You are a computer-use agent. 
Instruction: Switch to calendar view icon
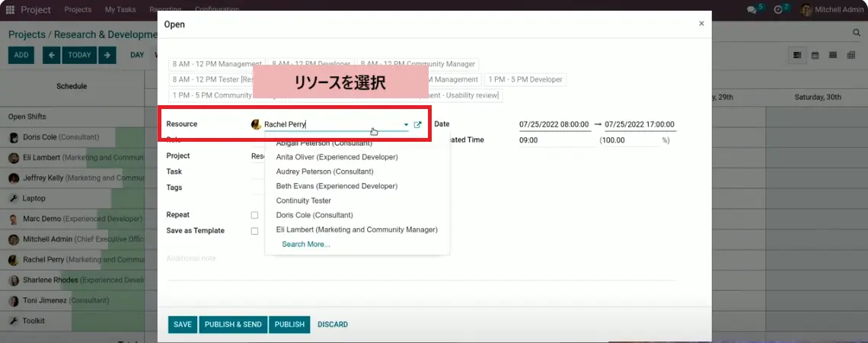815,56
